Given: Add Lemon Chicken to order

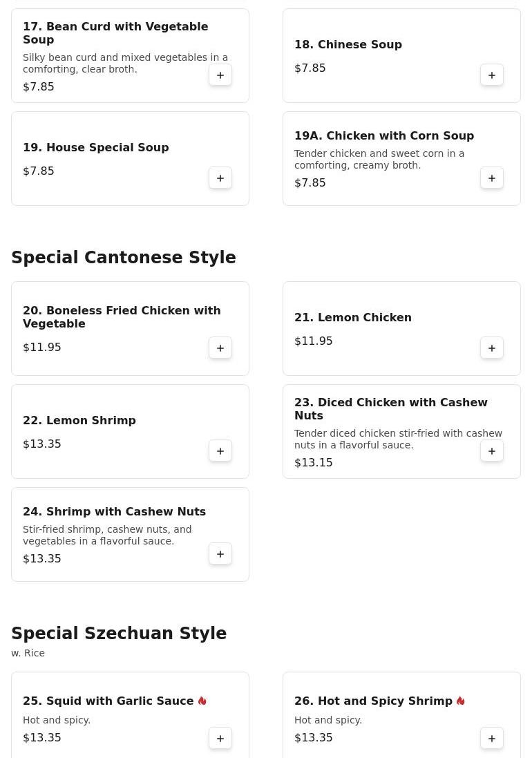Looking at the screenshot, I should (x=492, y=348).
